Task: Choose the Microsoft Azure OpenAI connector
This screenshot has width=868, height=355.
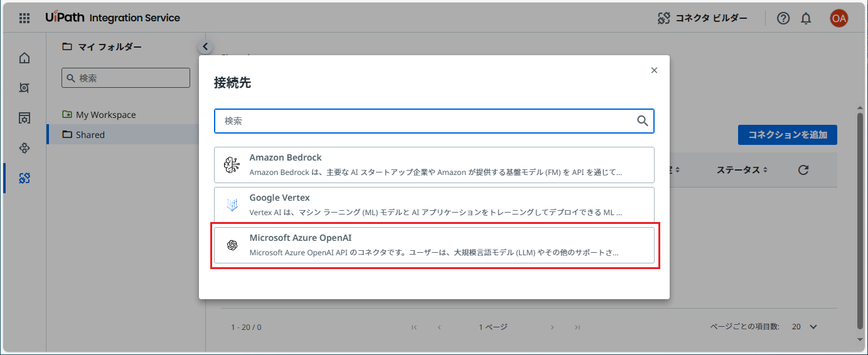Action: click(434, 245)
